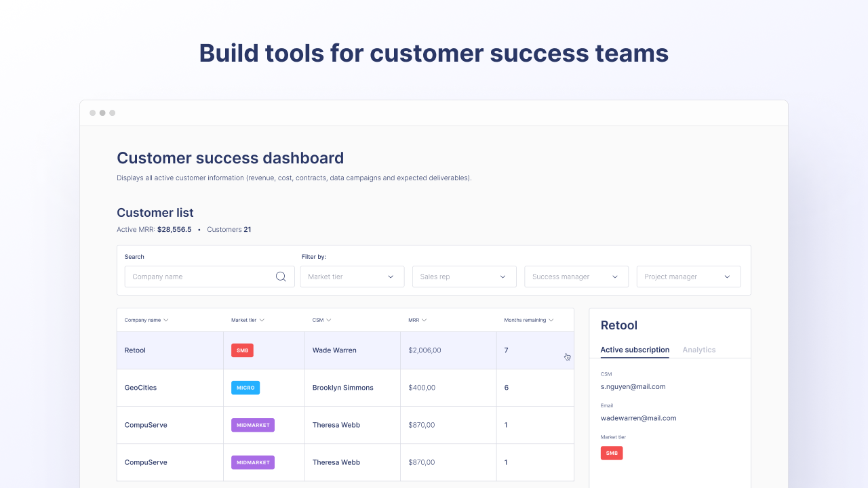The image size is (868, 488).
Task: Click the GeoCities company row
Action: [140, 388]
